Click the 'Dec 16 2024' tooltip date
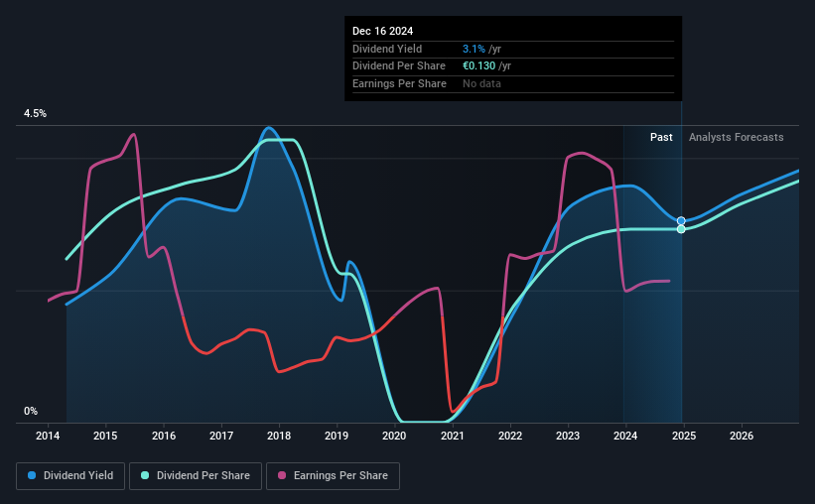This screenshot has height=504, width=815. (382, 31)
